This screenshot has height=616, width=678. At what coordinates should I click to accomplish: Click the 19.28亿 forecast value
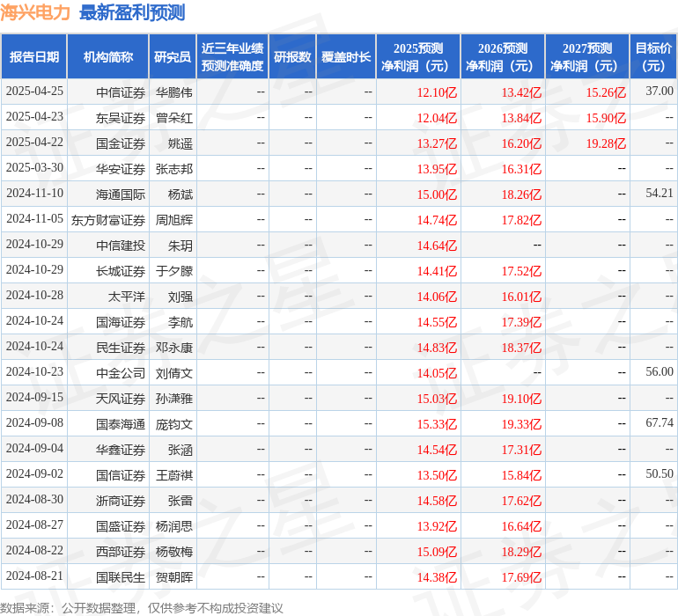pyautogui.click(x=606, y=143)
